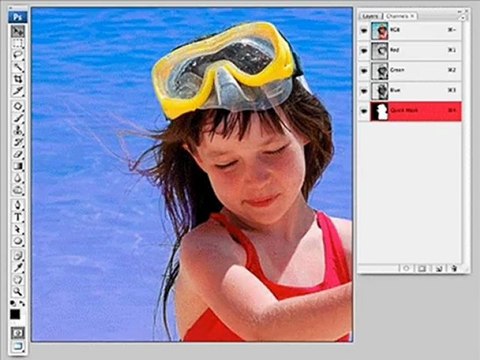
Task: Select the Hand tool
Action: 18,280
